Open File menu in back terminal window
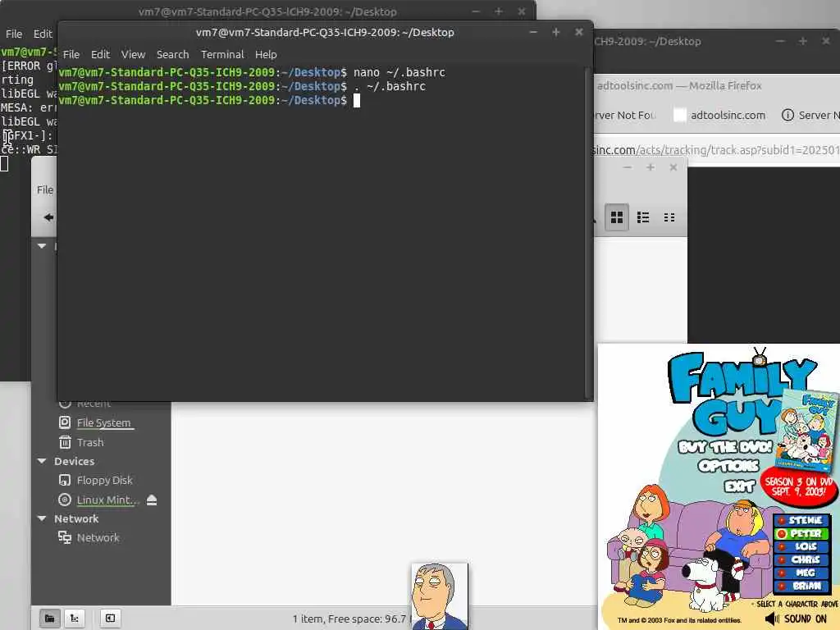 (14, 34)
